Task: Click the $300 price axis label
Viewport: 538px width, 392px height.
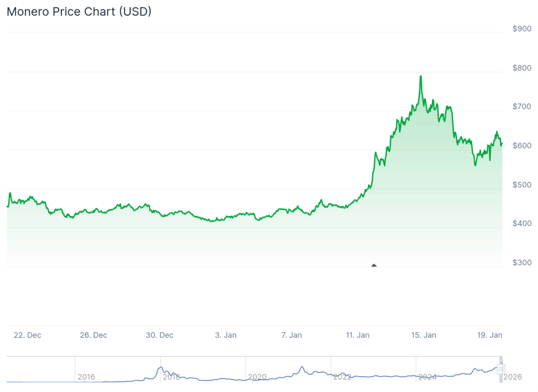Action: (522, 262)
